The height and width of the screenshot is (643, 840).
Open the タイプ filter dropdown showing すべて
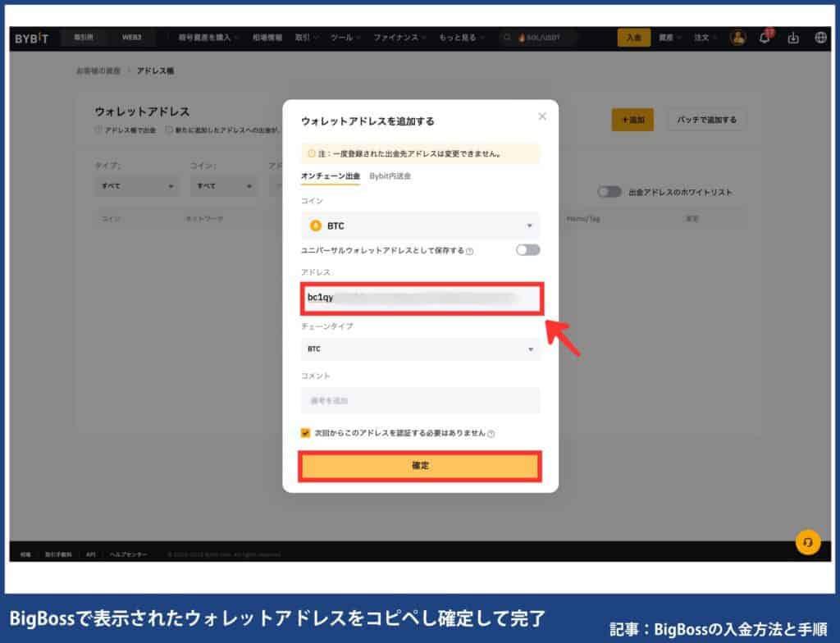(136, 187)
